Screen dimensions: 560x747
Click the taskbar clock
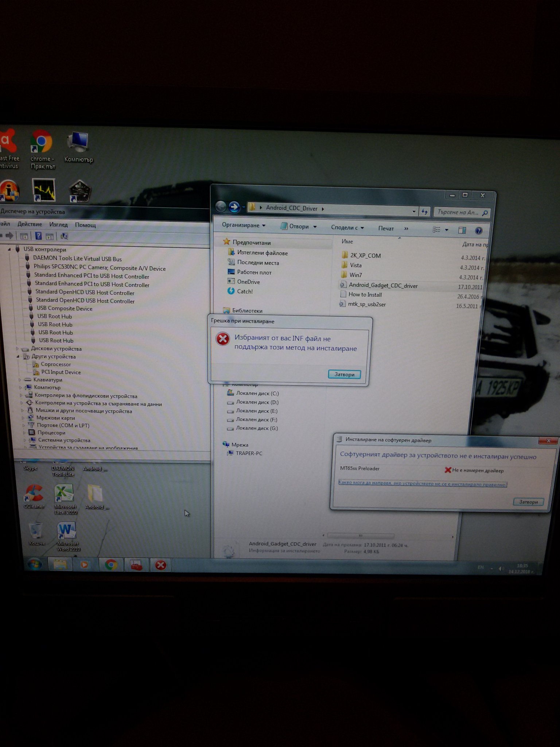coord(522,569)
